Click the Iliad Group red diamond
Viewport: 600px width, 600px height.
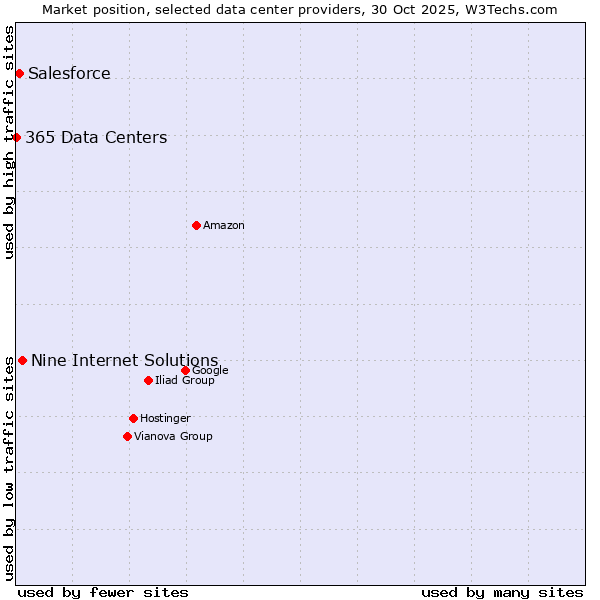coord(148,380)
